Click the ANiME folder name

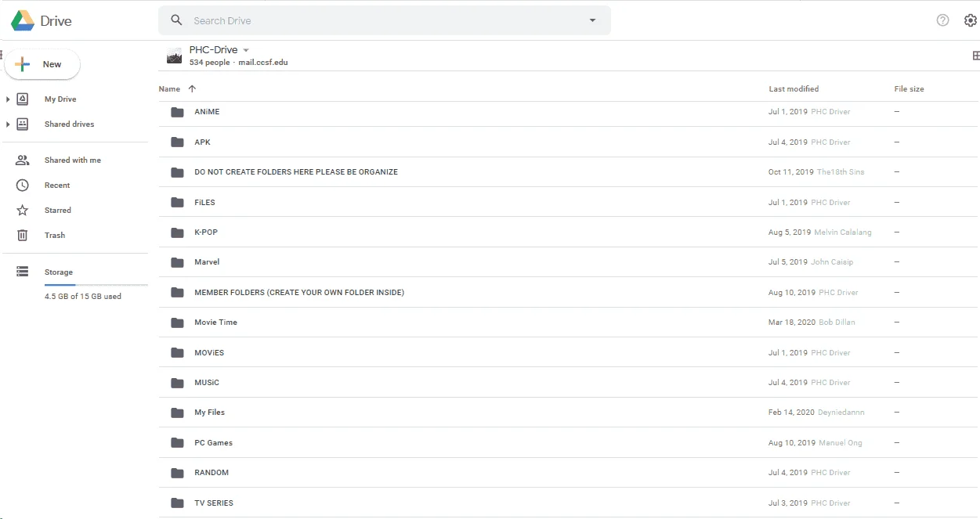click(207, 112)
